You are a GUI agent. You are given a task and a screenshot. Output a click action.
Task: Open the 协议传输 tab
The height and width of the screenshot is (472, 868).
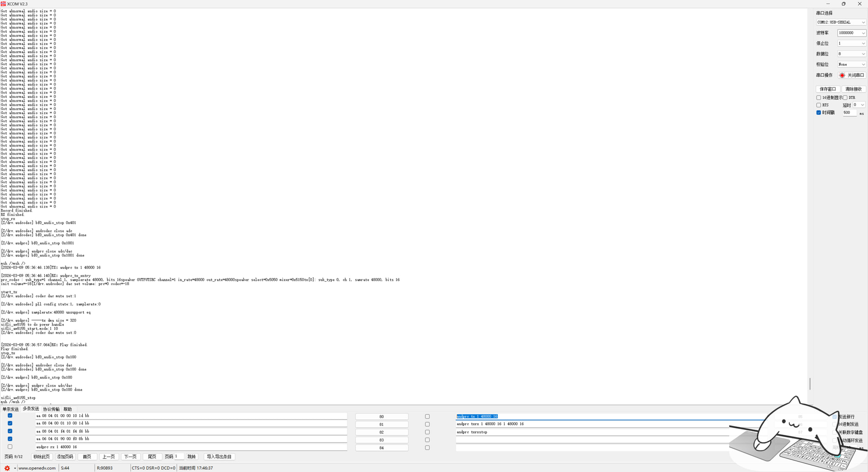pos(51,409)
